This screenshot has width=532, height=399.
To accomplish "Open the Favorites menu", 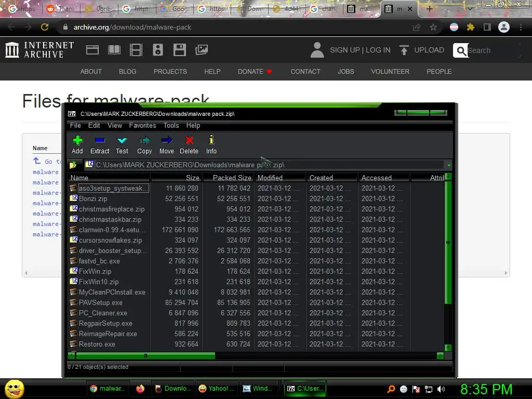I will coord(142,126).
